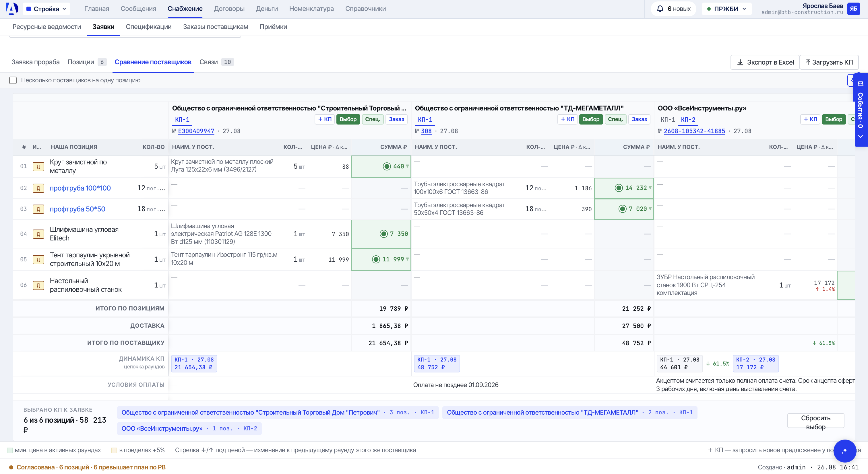This screenshot has width=868, height=474.
Task: Open document link E300409947
Action: pos(196,131)
